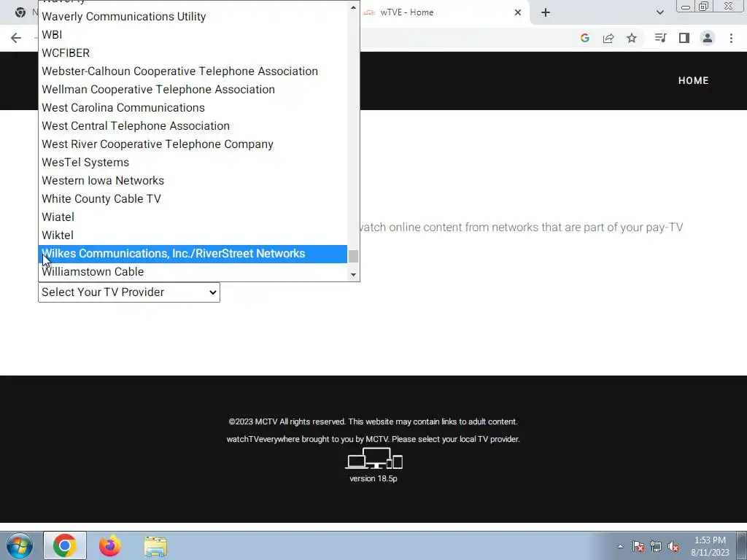Screen dimensions: 747x560
Task: Close the wTVE - Home tab
Action: [x=518, y=12]
